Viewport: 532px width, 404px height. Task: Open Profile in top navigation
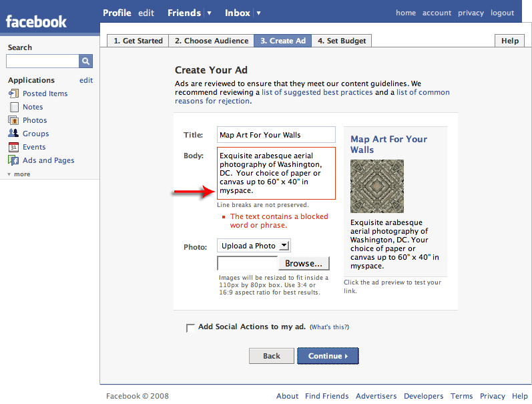point(117,13)
